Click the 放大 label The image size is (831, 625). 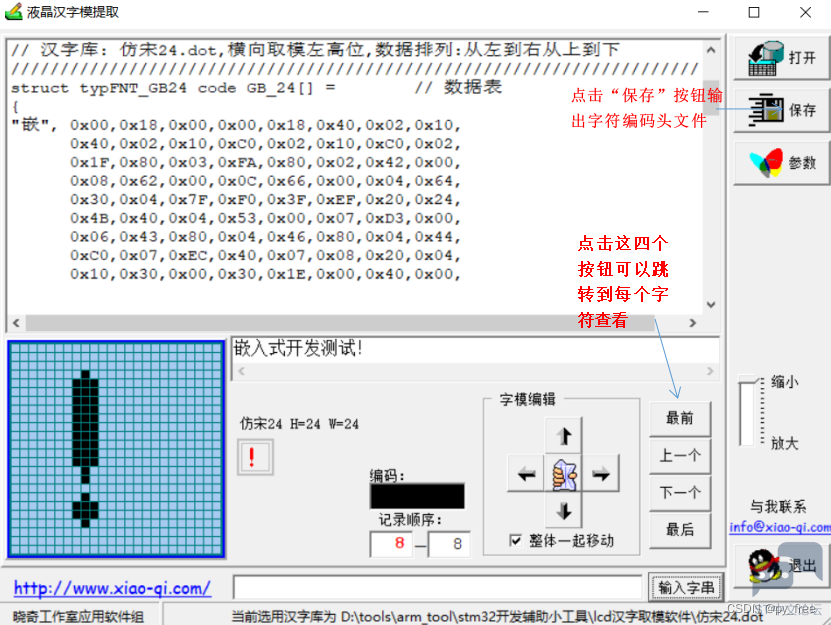click(x=784, y=443)
